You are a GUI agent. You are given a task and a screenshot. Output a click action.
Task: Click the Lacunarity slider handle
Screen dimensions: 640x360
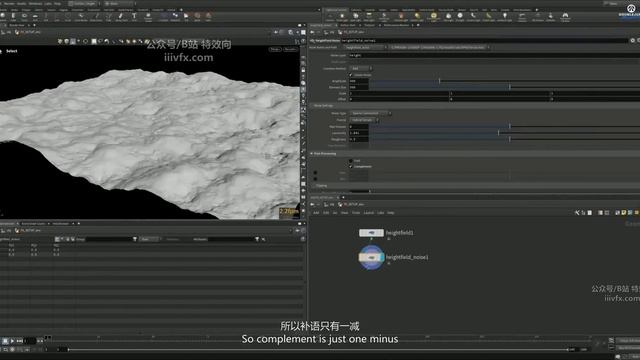click(498, 133)
